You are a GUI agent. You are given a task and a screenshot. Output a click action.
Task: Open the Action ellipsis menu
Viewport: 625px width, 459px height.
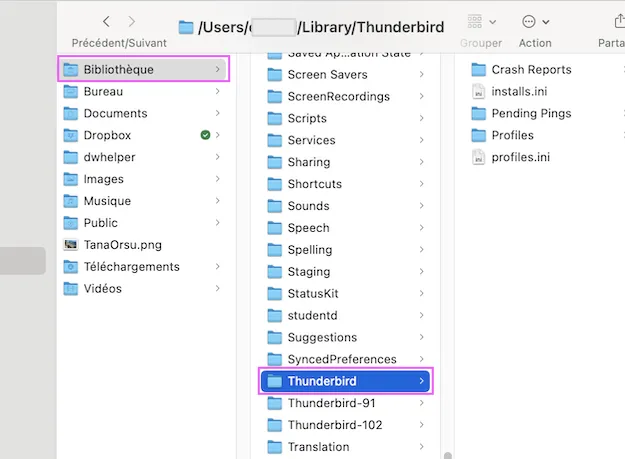coord(536,22)
